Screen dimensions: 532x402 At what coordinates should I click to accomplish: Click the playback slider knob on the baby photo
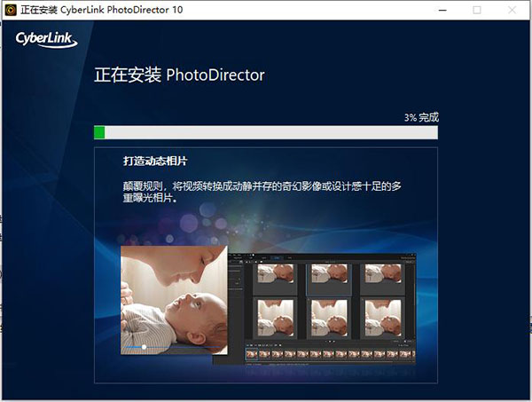click(x=144, y=347)
